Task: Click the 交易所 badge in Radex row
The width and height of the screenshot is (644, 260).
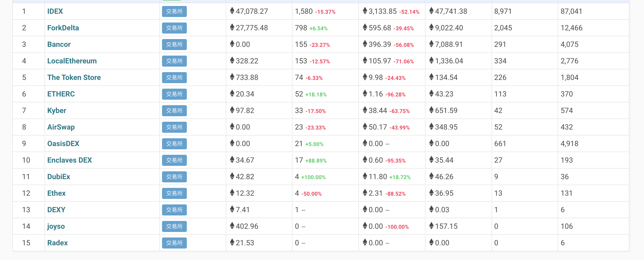Action: click(x=174, y=243)
